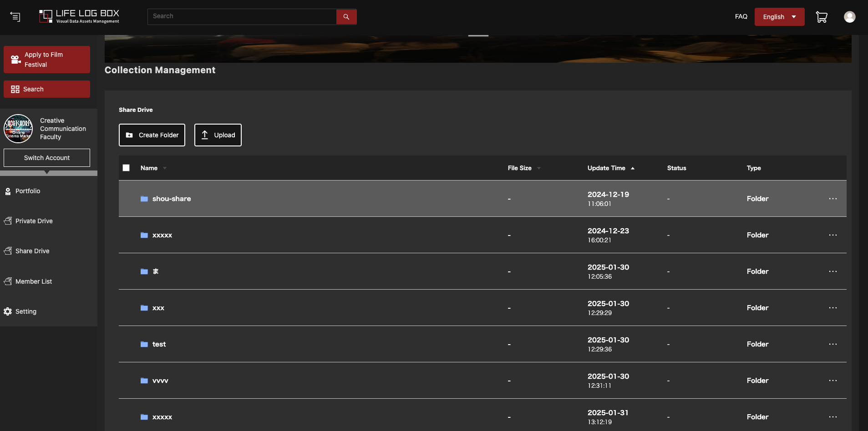Sort the table by Name column
This screenshot has height=431, width=868.
149,168
